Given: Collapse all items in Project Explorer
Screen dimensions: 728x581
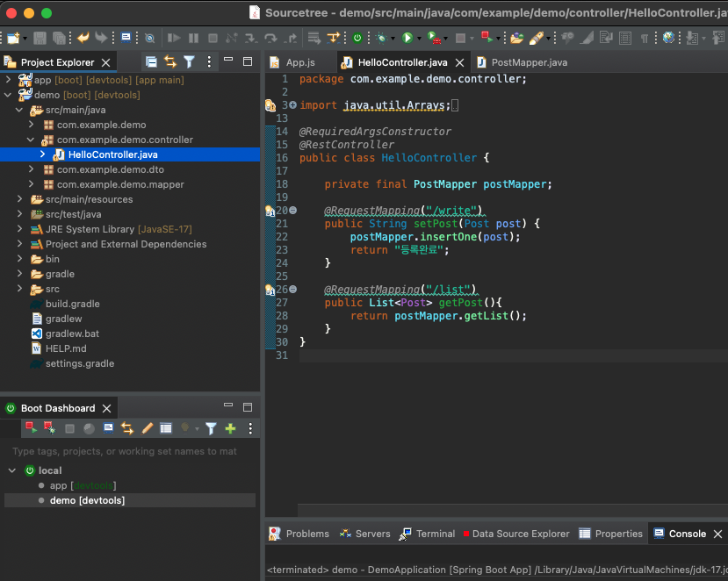Looking at the screenshot, I should (x=151, y=62).
